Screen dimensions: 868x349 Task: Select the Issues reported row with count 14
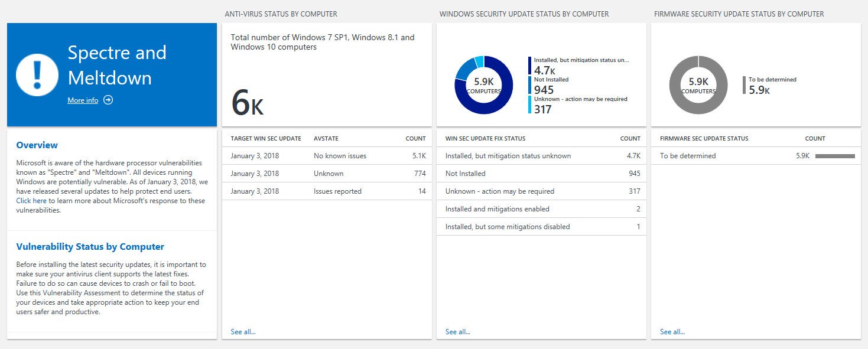coord(327,191)
